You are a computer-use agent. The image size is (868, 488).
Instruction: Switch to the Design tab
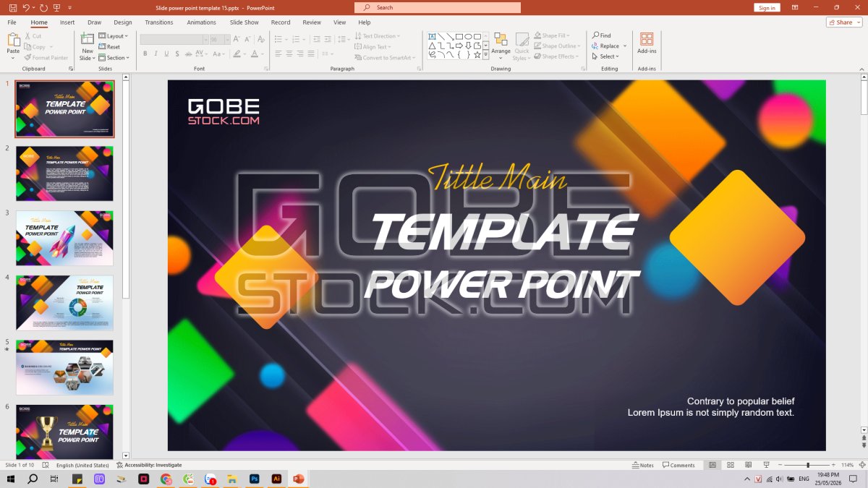(x=123, y=22)
